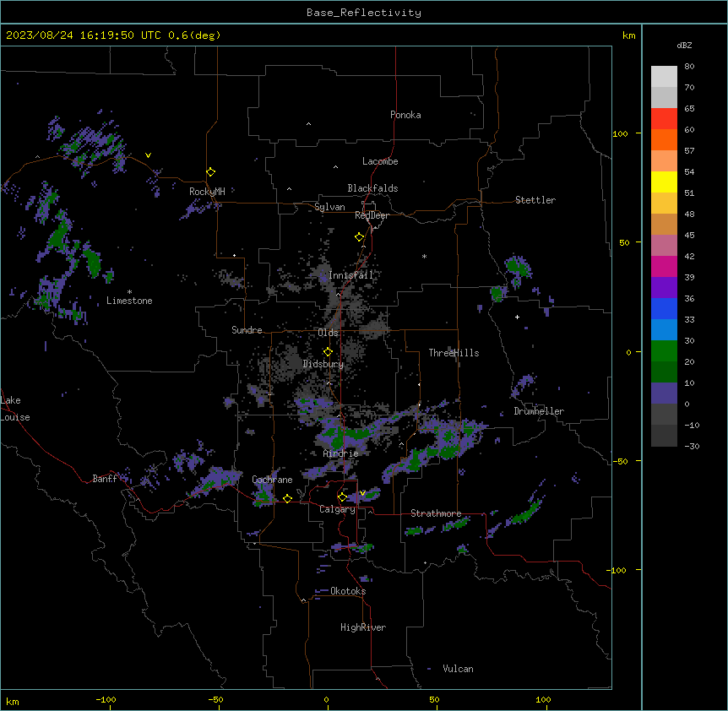Click the 100 tick on the vertical axis
The height and width of the screenshot is (711, 728).
(620, 133)
